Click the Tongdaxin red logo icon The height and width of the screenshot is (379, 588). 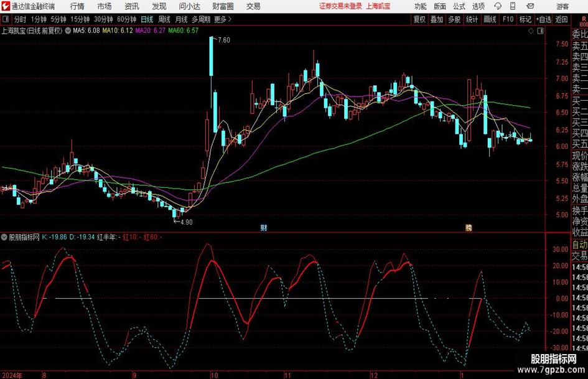tap(5, 6)
